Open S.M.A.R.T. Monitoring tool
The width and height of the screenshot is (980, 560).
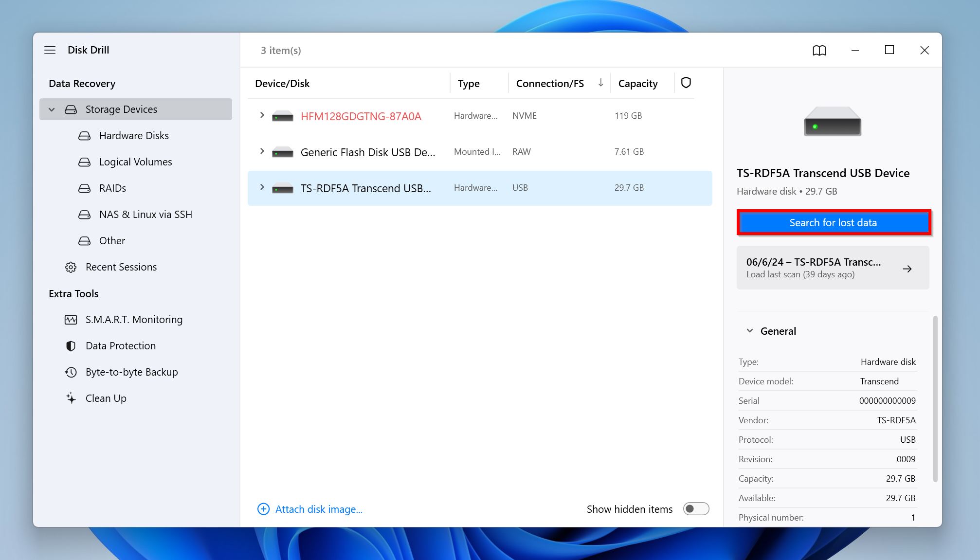(135, 319)
